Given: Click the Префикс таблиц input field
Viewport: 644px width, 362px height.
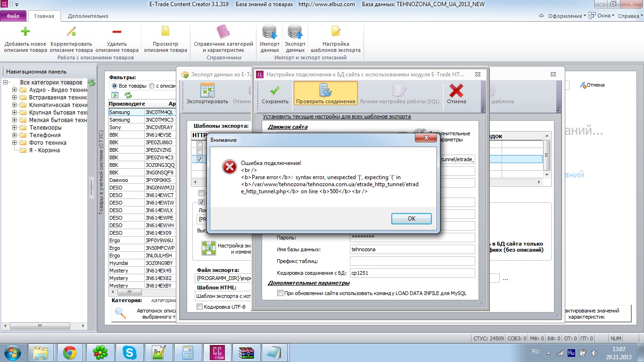Looking at the screenshot, I should 412,261.
